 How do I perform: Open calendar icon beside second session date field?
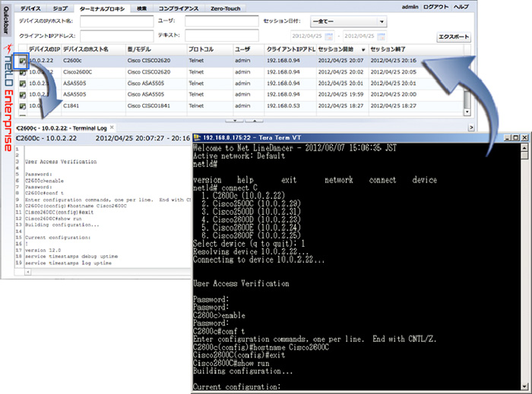[381, 36]
